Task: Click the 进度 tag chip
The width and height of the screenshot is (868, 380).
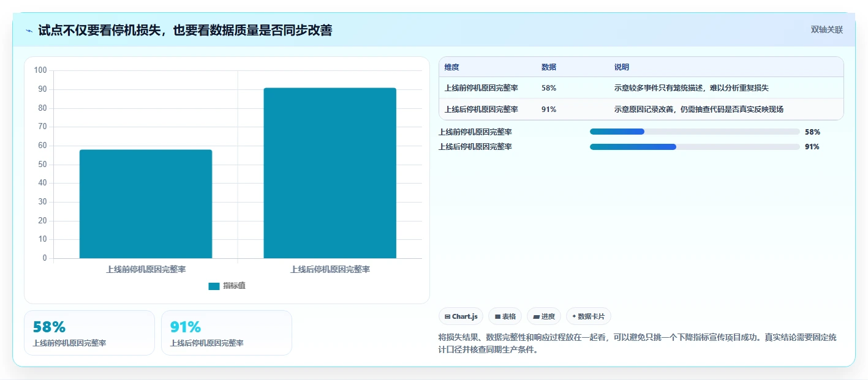Action: pyautogui.click(x=544, y=316)
